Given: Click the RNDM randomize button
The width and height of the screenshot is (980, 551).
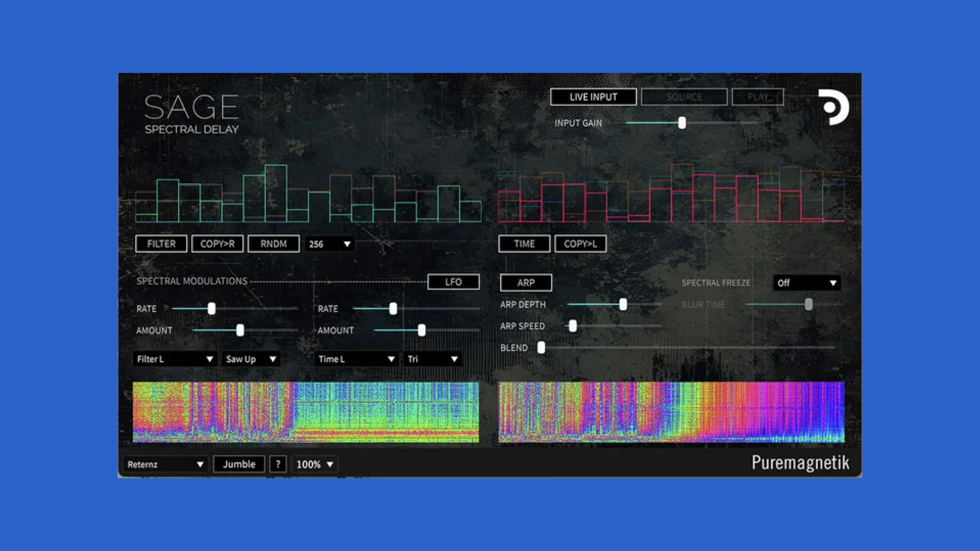Looking at the screenshot, I should coord(274,244).
